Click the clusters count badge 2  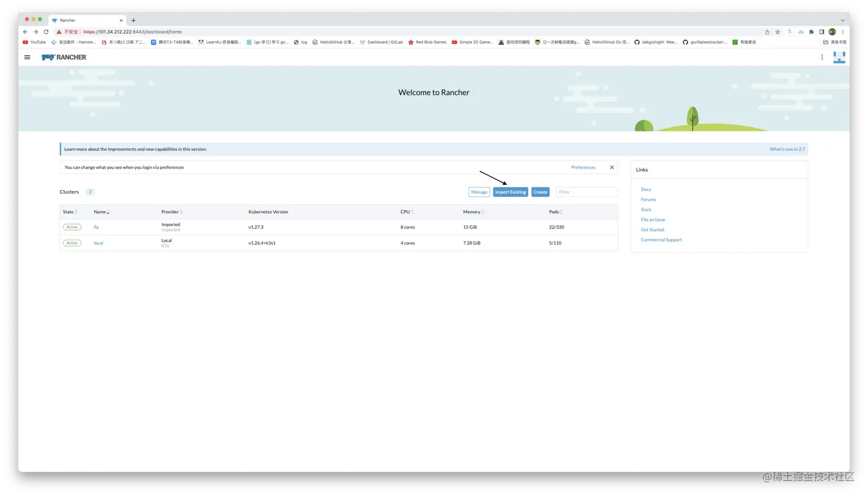coord(90,192)
